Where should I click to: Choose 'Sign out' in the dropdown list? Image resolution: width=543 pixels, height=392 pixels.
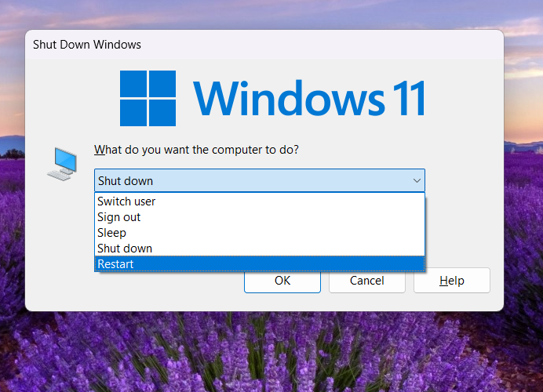click(x=119, y=217)
